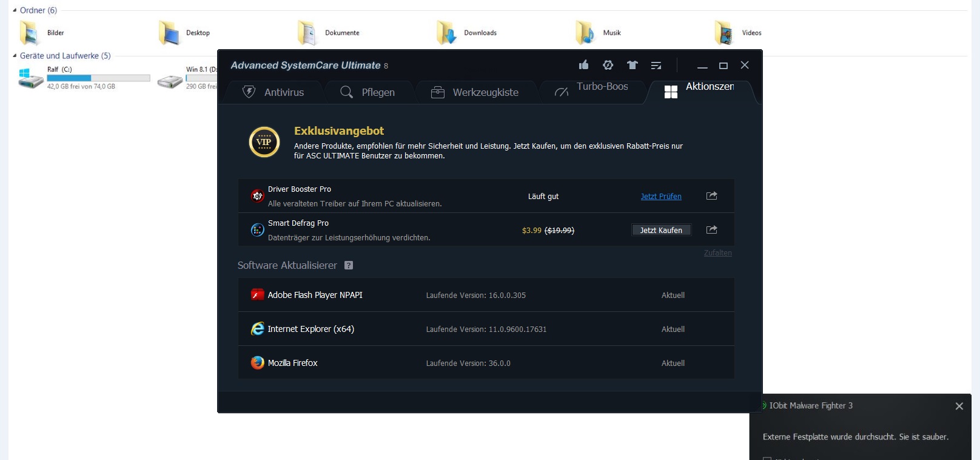Click the Driver Booster Pro icon
The image size is (980, 460).
coord(257,196)
